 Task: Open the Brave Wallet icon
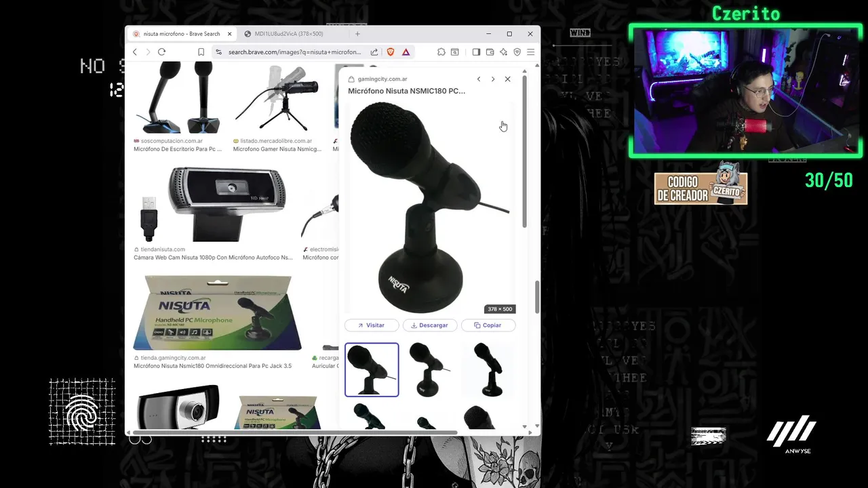490,52
